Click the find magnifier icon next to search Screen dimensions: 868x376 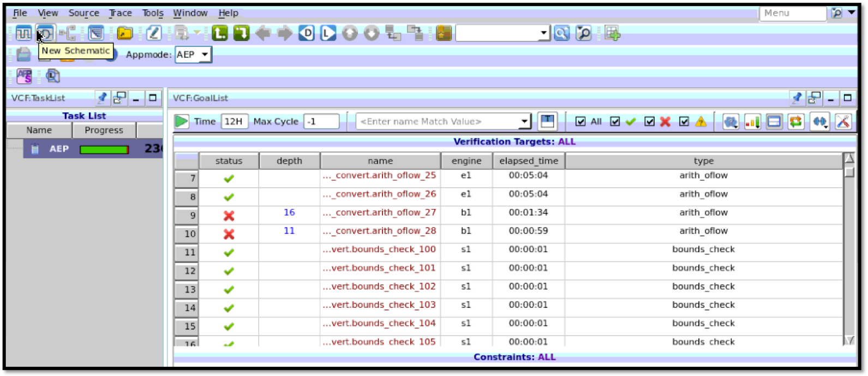click(x=561, y=33)
